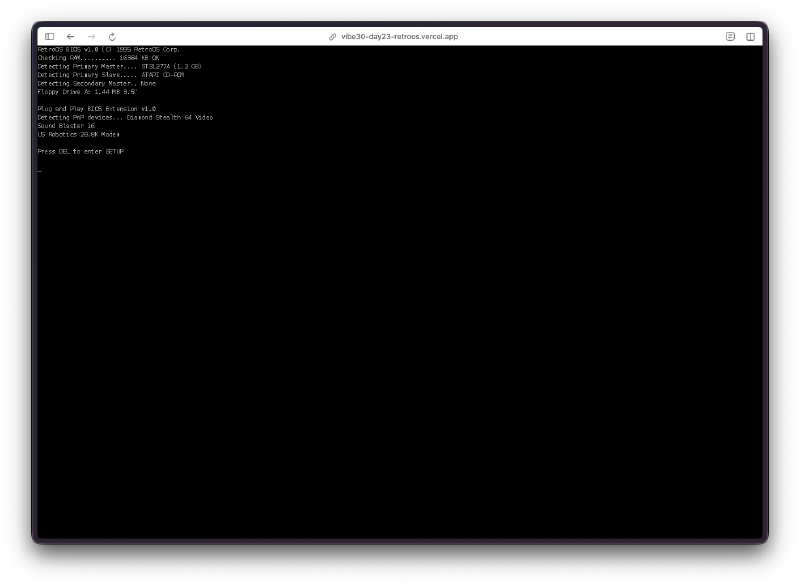Click the Detecting Primary Master line
The height and width of the screenshot is (586, 800).
point(119,66)
